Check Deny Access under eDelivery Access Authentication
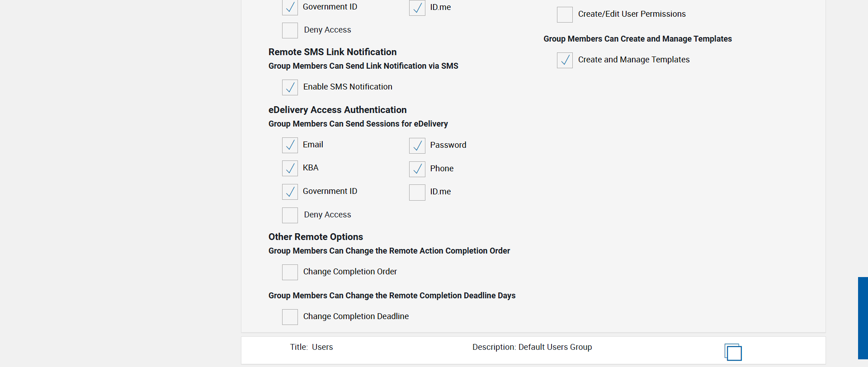 (x=290, y=215)
